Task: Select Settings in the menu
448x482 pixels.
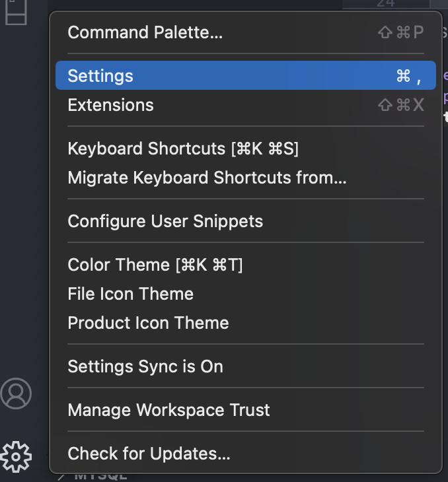Action: pos(100,76)
